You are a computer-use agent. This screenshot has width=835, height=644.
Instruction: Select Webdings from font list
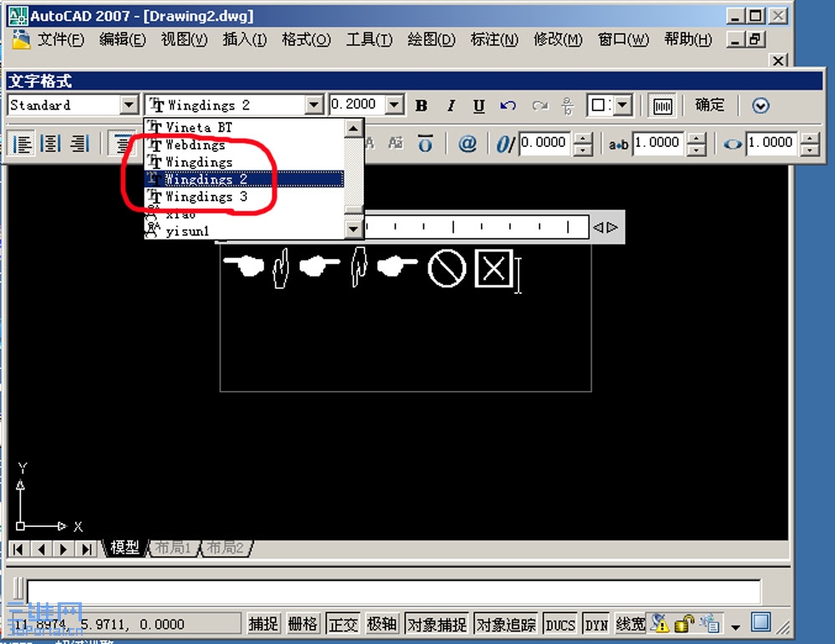(245, 145)
